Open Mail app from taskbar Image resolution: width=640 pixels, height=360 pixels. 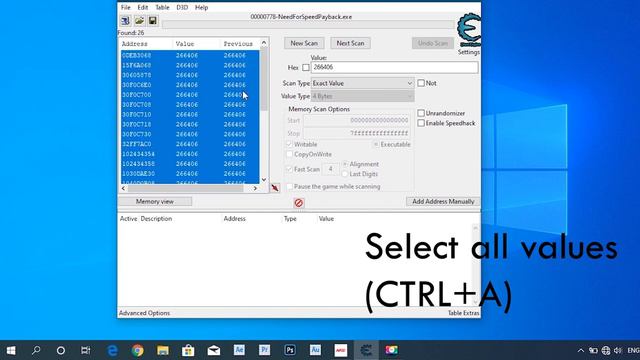tap(213, 350)
